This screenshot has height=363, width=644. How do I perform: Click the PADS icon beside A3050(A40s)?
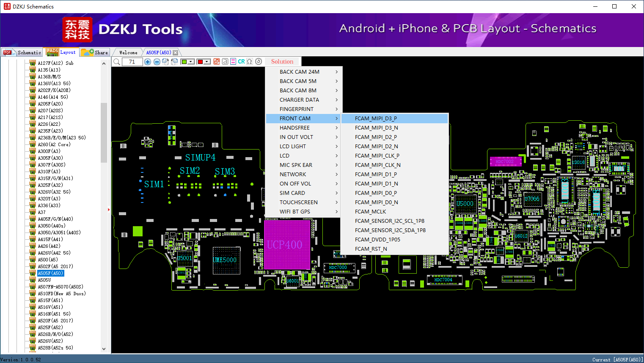(x=33, y=226)
